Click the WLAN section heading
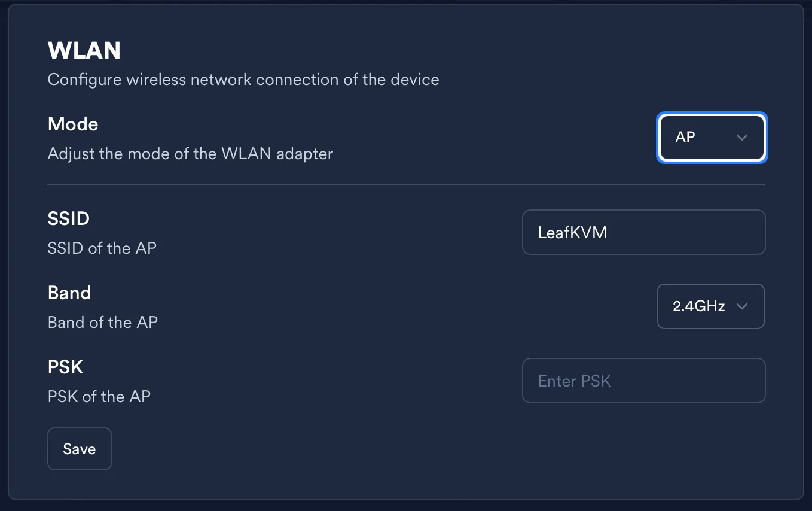Viewport: 812px width, 511px height. pos(84,51)
